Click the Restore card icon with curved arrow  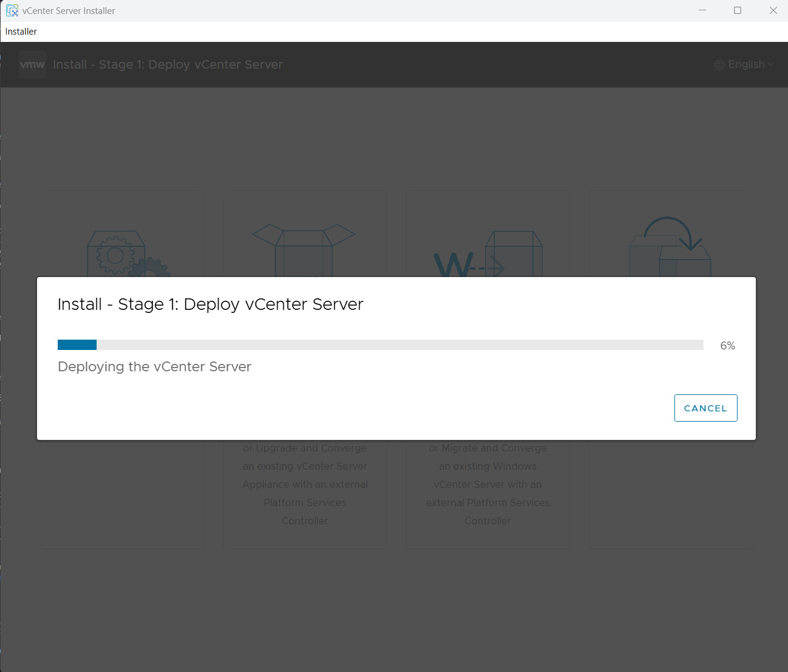coord(670,247)
